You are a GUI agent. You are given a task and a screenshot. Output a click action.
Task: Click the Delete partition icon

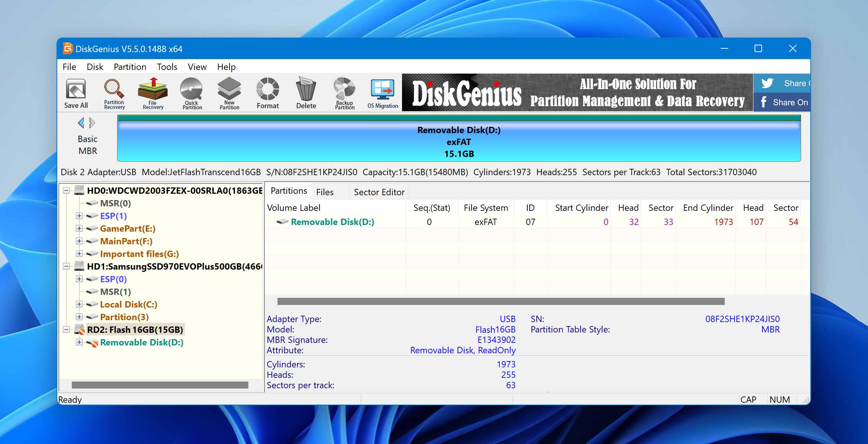306,93
